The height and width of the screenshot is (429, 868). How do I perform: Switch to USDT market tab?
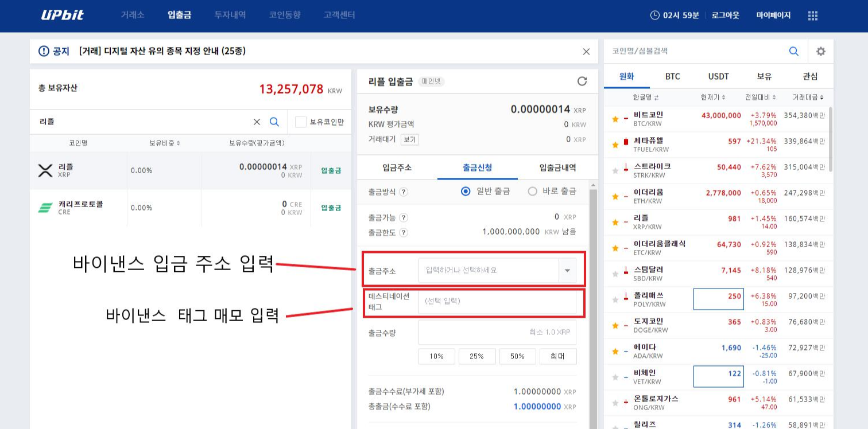coord(718,76)
